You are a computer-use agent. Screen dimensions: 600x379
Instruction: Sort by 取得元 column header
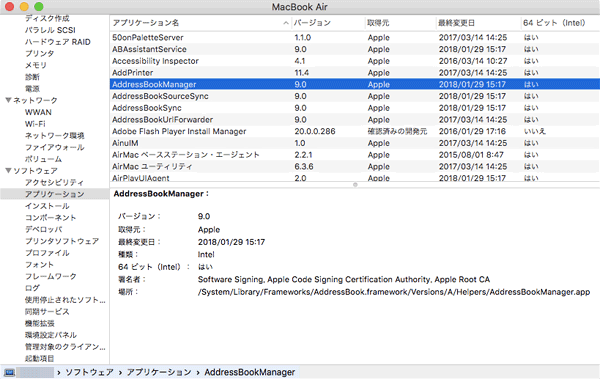pos(400,23)
